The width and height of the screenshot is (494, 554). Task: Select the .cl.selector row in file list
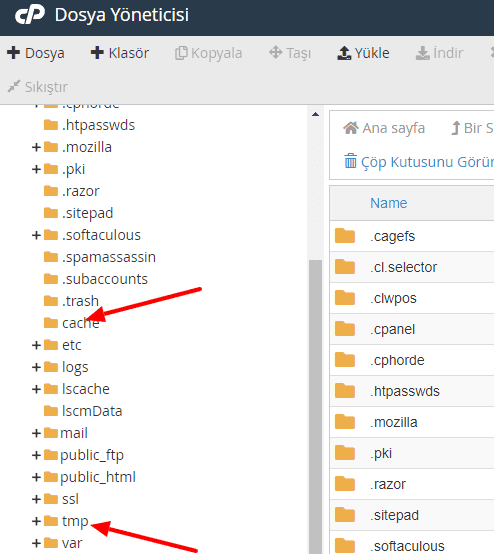[412, 267]
